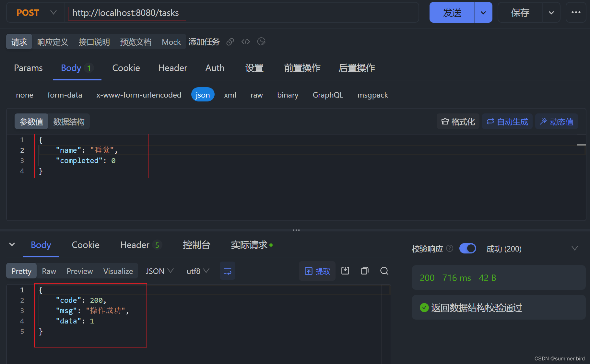Select the 数据结构 tab
Image resolution: width=590 pixels, height=364 pixels.
tap(69, 122)
